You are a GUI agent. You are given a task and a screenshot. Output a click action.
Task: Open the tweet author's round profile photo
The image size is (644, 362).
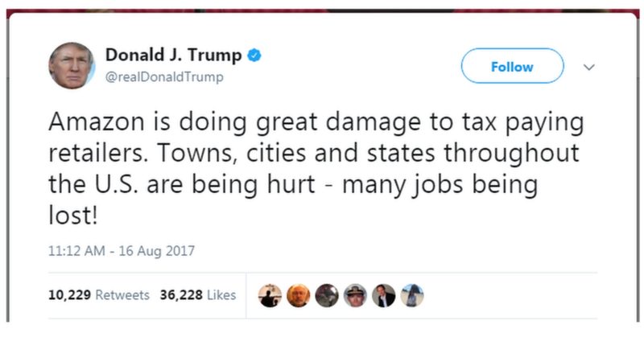72,66
